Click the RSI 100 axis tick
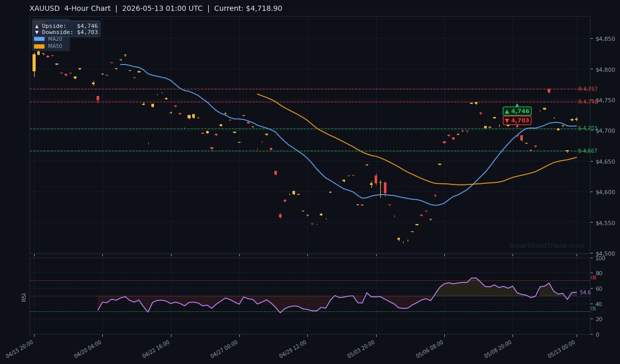Screen dimensions: 620x364 (x=600, y=258)
